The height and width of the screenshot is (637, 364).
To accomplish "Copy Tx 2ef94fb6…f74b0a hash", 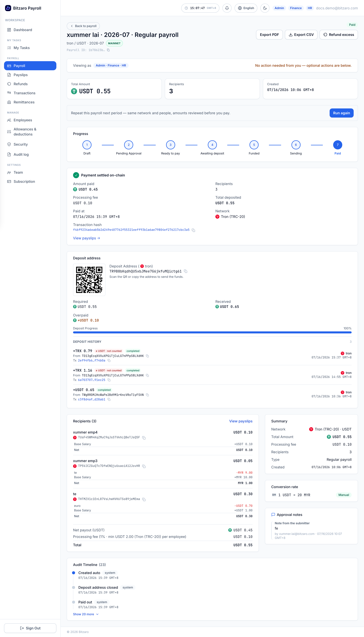I will pos(109,360).
